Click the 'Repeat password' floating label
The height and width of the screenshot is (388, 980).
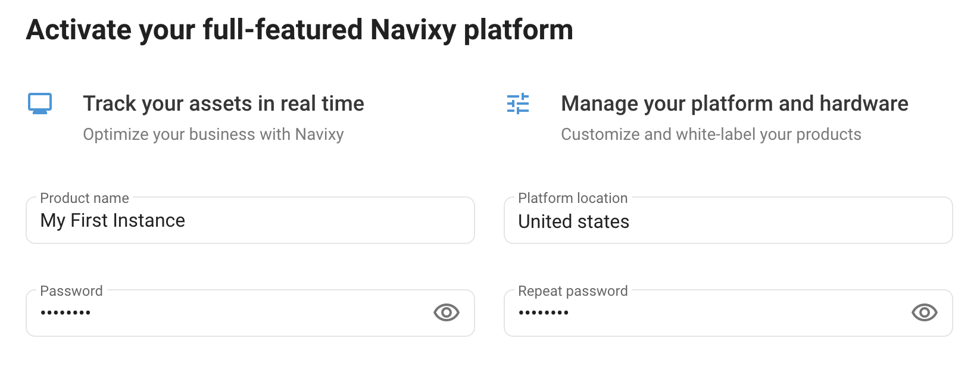click(x=573, y=291)
